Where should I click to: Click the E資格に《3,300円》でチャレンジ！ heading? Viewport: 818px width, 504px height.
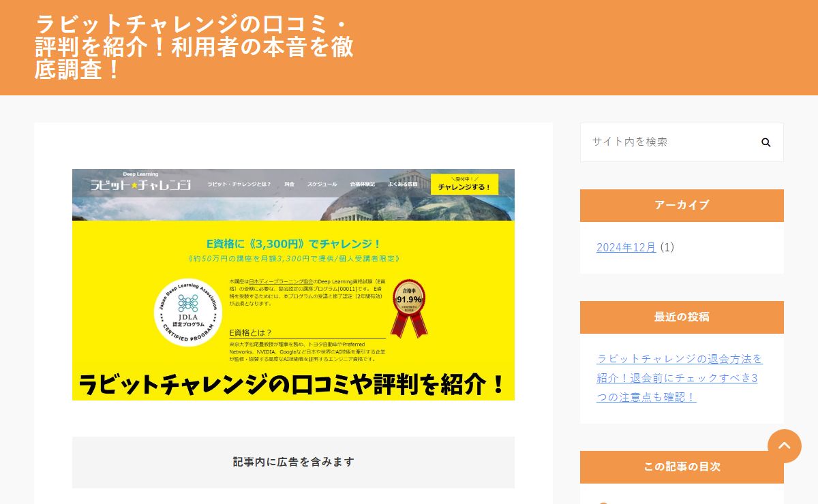pyautogui.click(x=293, y=243)
